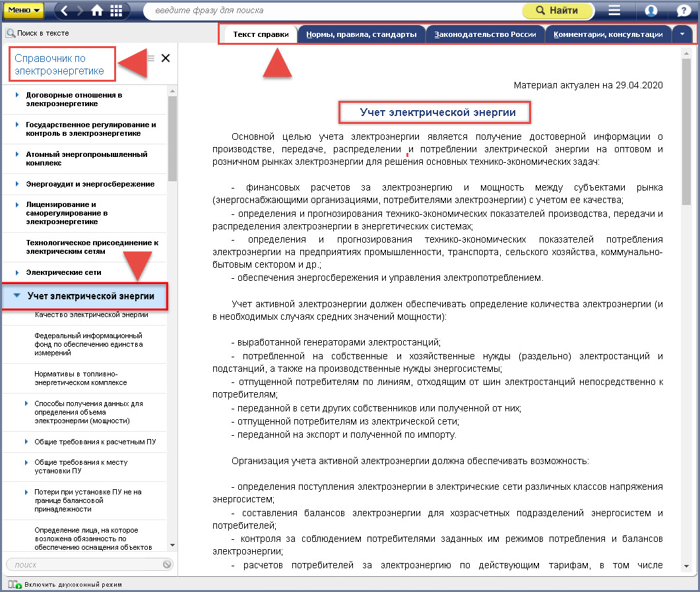Go back using the left arrow icon
Screen dimensions: 700x592
(63, 11)
